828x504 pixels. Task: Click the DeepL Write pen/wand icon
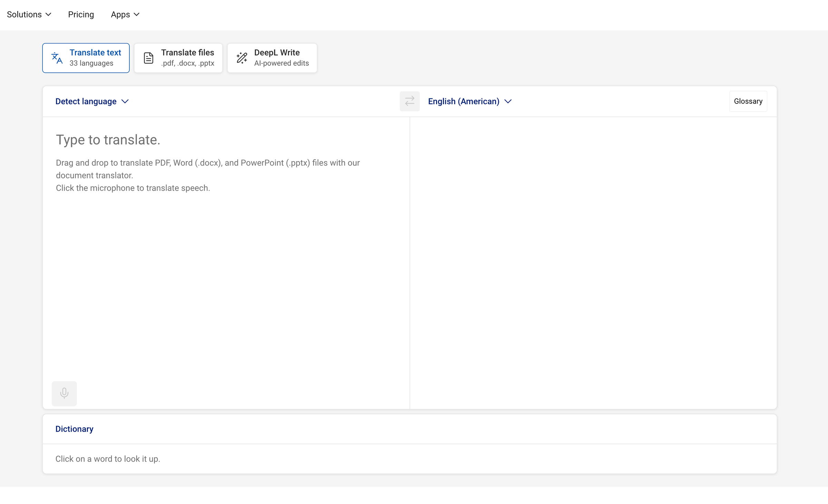point(242,57)
